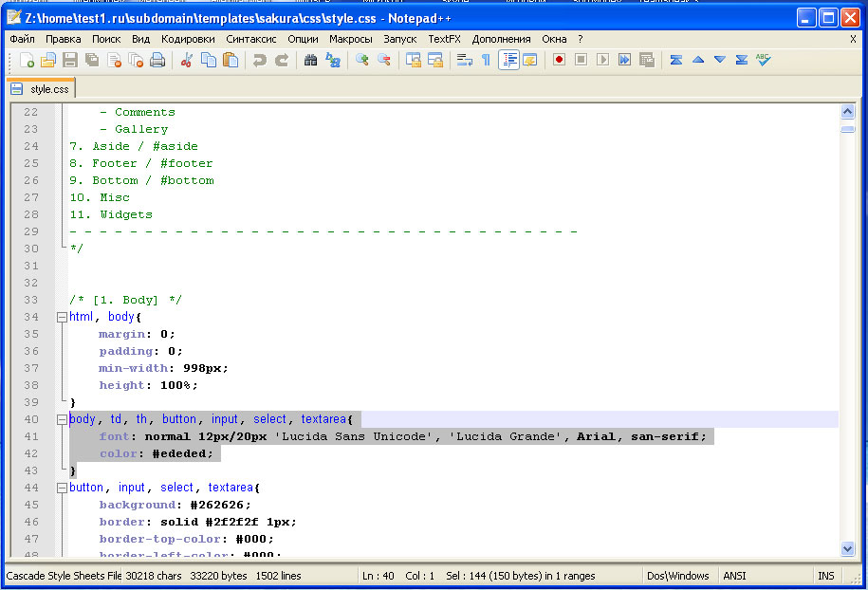Collapse the button, input block at line 44
868x590 pixels.
tap(62, 488)
